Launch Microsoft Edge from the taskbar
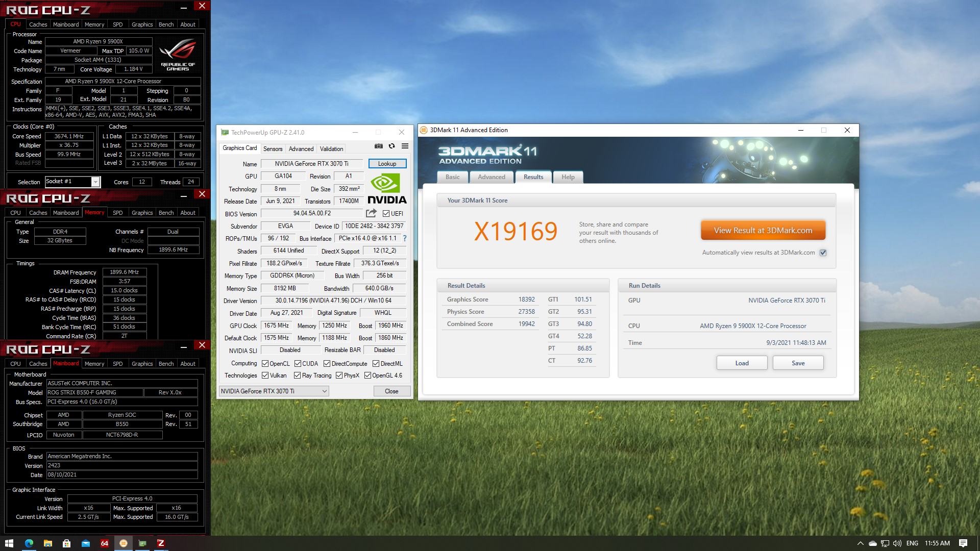Image resolution: width=980 pixels, height=551 pixels. click(x=29, y=543)
